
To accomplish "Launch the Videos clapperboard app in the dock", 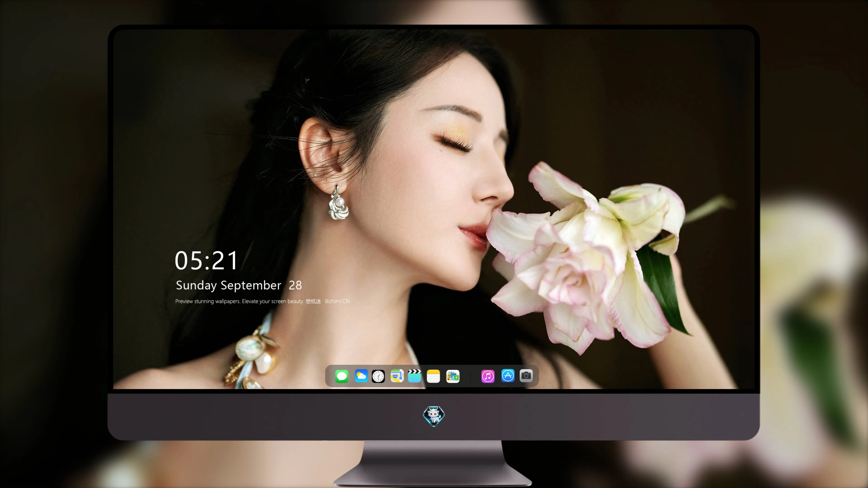I will point(415,376).
